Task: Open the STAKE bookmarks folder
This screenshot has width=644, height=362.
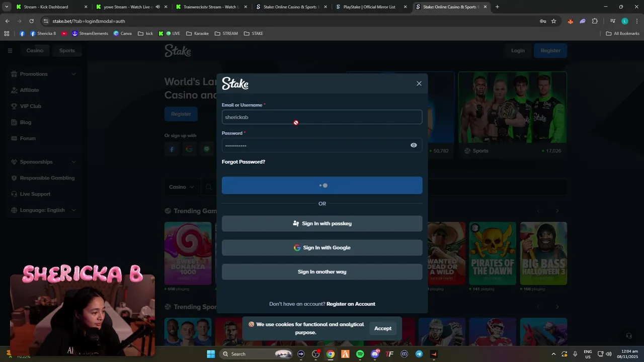Action: pyautogui.click(x=253, y=34)
